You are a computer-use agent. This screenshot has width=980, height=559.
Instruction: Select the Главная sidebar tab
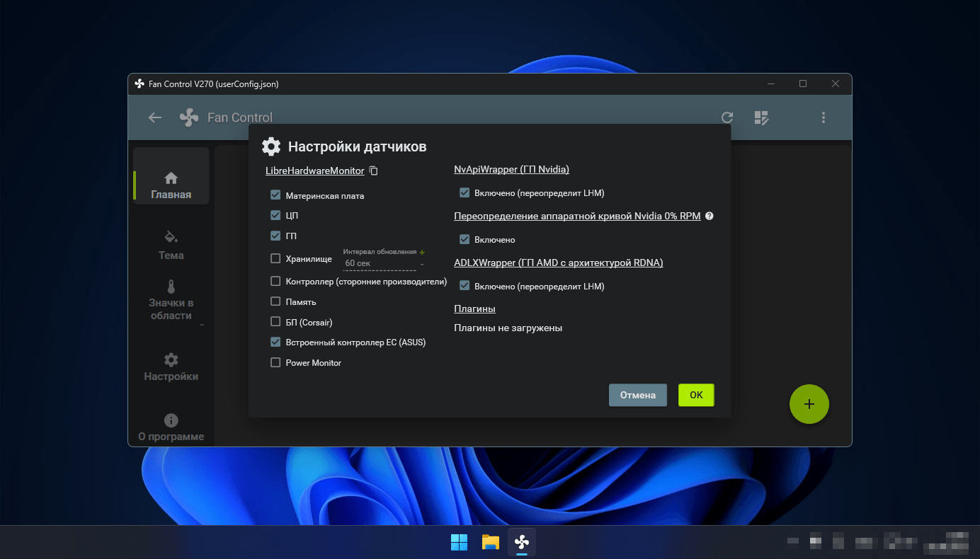coord(171,177)
